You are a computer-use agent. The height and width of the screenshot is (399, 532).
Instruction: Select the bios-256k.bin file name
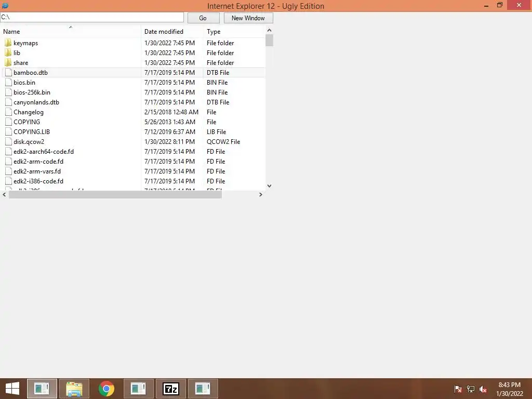coord(32,92)
